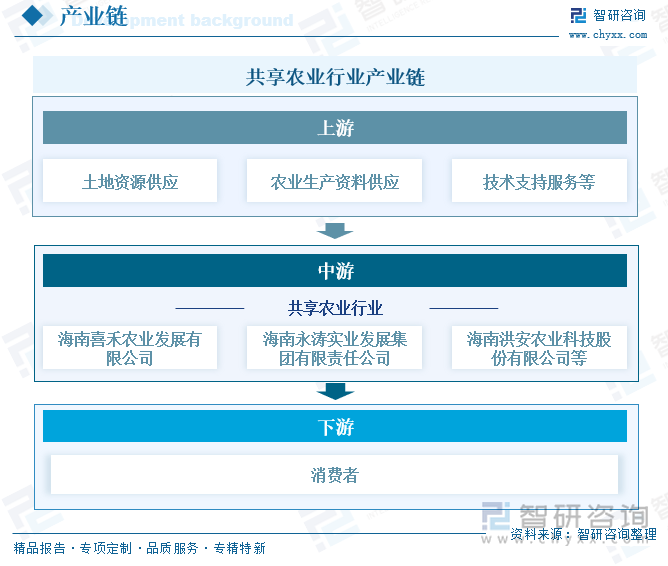Select 海南洪安农业科技股份有限公司等 box
Image resolution: width=668 pixels, height=566 pixels.
click(539, 348)
